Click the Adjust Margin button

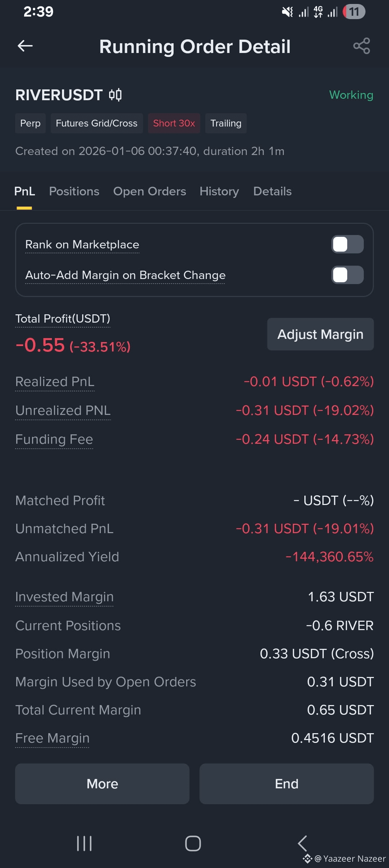pyautogui.click(x=321, y=334)
